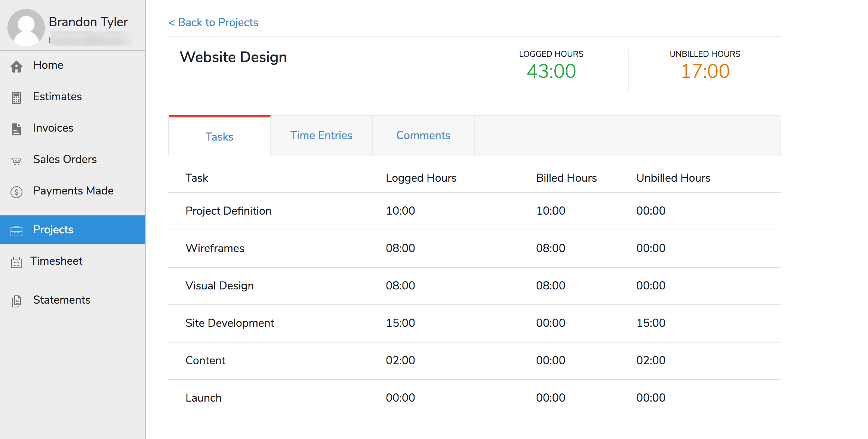Select the Wireframes task row
The width and height of the screenshot is (868, 439).
[x=215, y=248]
